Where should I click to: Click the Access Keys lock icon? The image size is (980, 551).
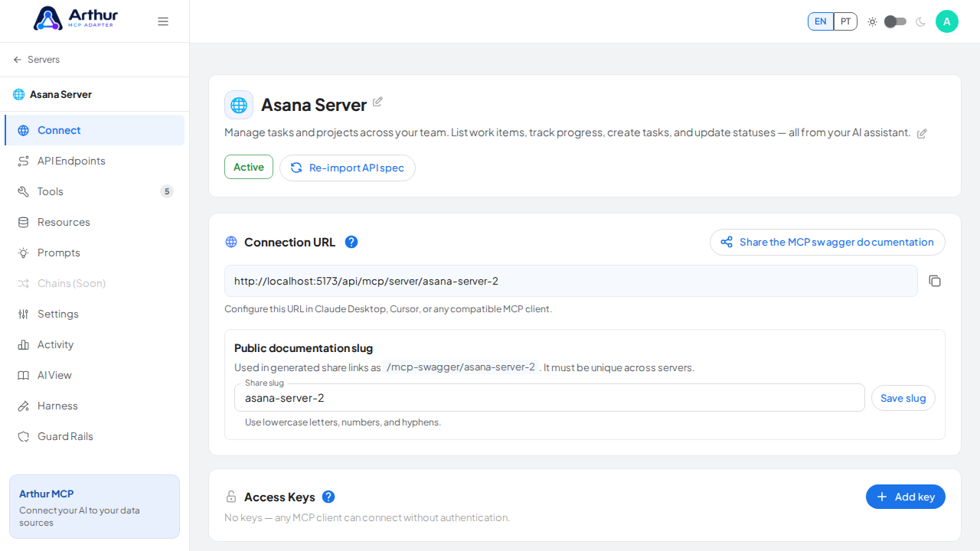[231, 497]
